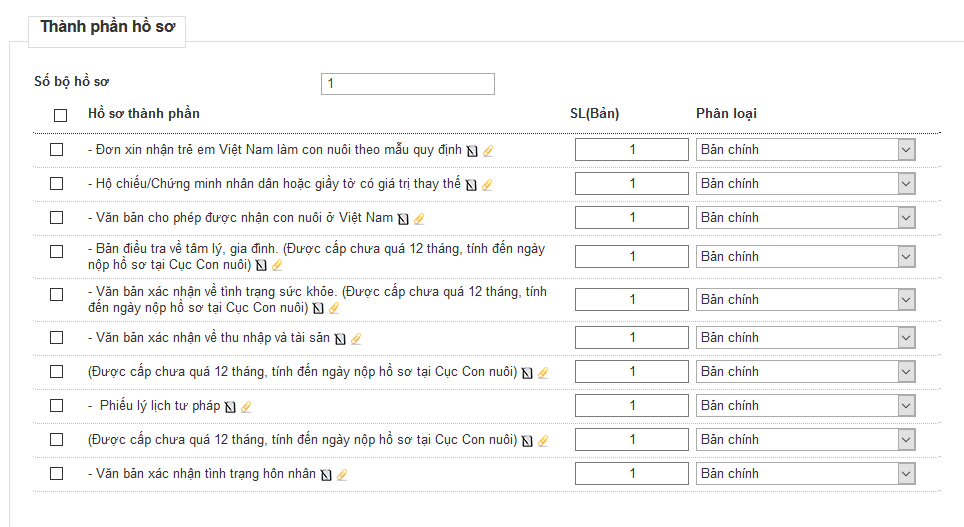Open Phân loại dropdown for tình trạng hôn nhân
The width and height of the screenshot is (964, 527).
point(806,474)
